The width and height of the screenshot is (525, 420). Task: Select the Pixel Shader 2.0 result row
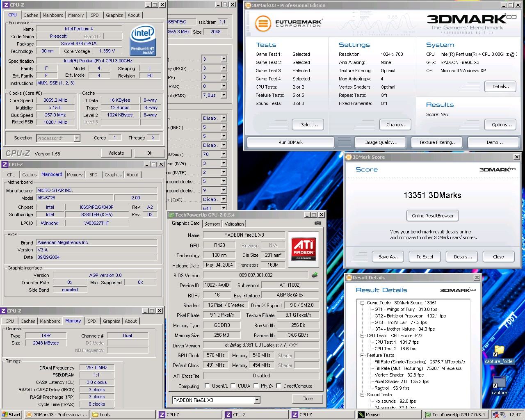tap(402, 381)
